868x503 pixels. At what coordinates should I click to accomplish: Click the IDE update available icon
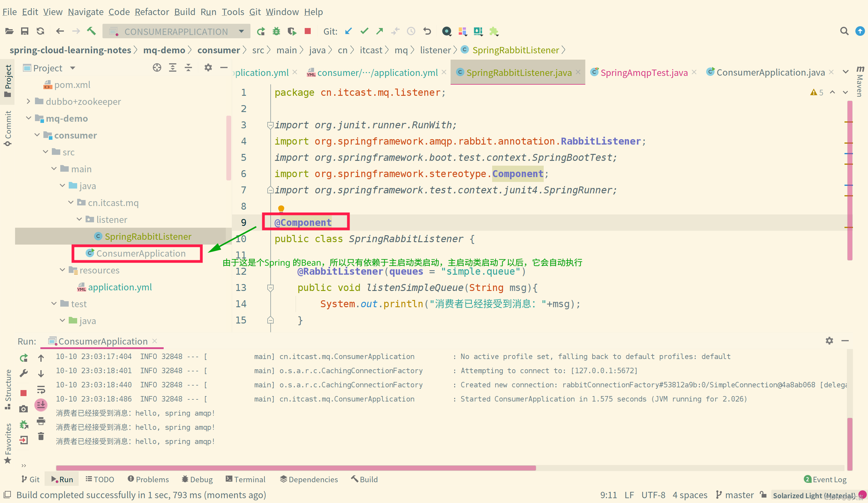pos(860,31)
